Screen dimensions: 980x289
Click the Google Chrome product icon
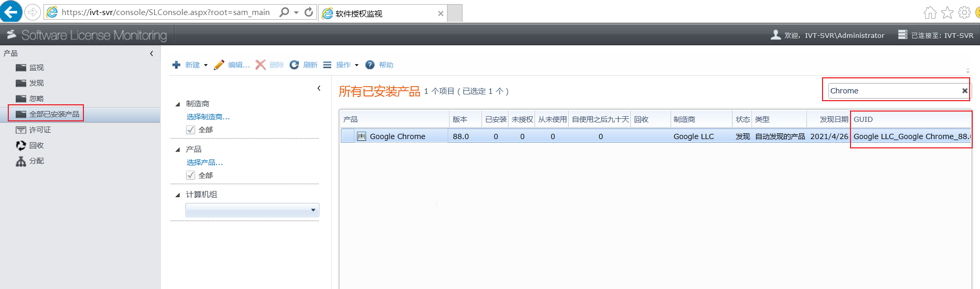click(x=362, y=136)
